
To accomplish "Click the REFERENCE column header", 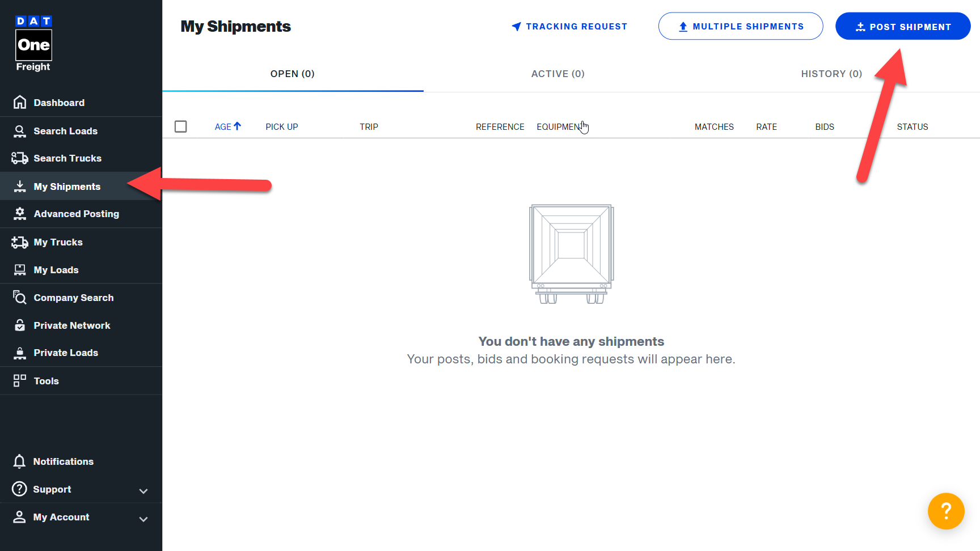I will point(500,127).
